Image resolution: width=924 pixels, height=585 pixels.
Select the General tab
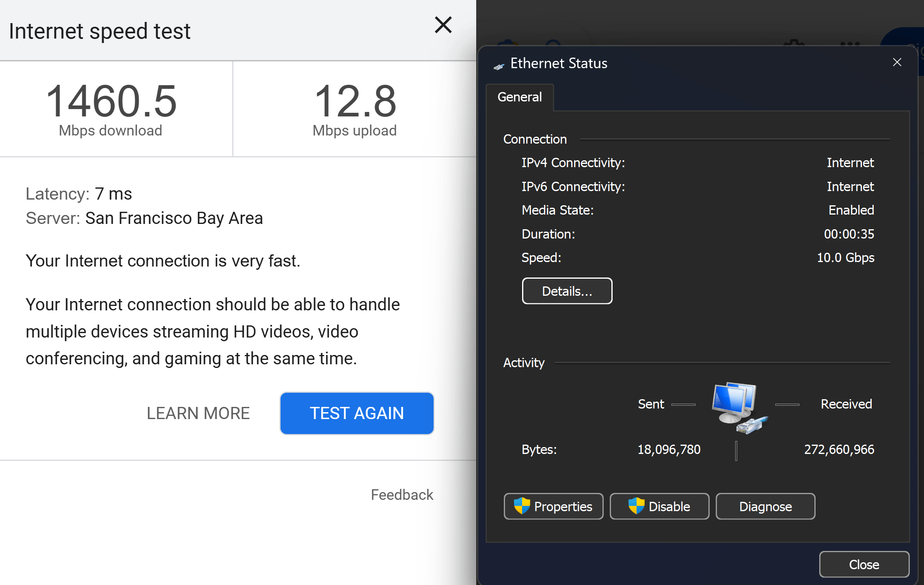point(519,97)
